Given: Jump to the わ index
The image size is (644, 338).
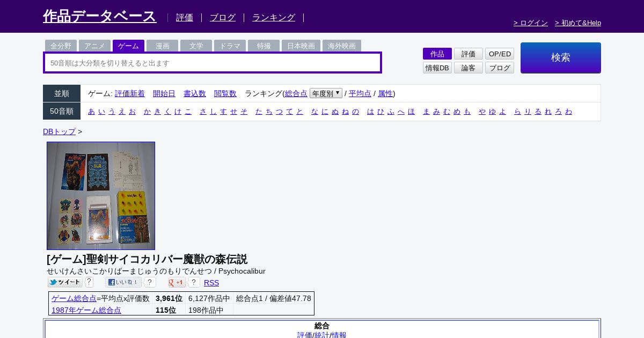Looking at the screenshot, I should tap(568, 111).
